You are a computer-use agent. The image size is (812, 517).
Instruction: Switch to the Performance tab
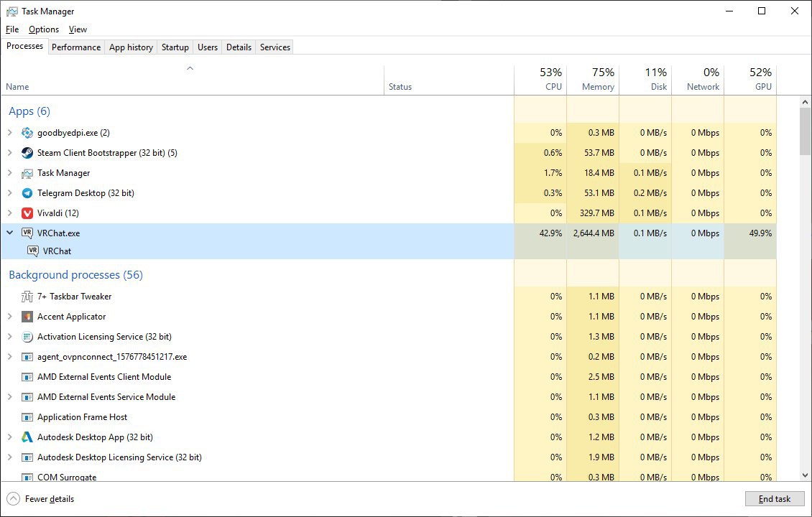click(x=76, y=47)
